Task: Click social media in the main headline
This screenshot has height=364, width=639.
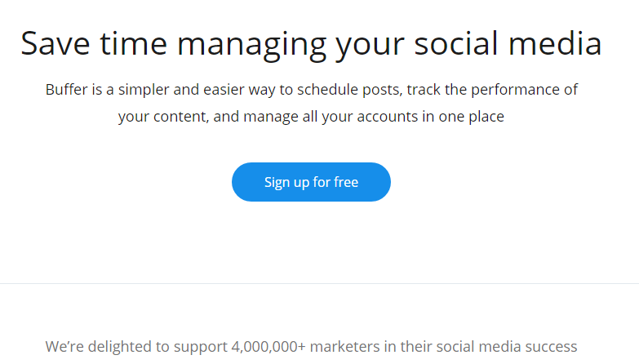Action: tap(508, 43)
